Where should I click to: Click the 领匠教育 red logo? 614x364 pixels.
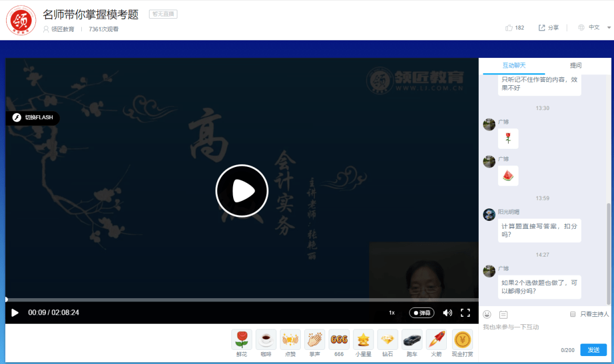[x=21, y=20]
